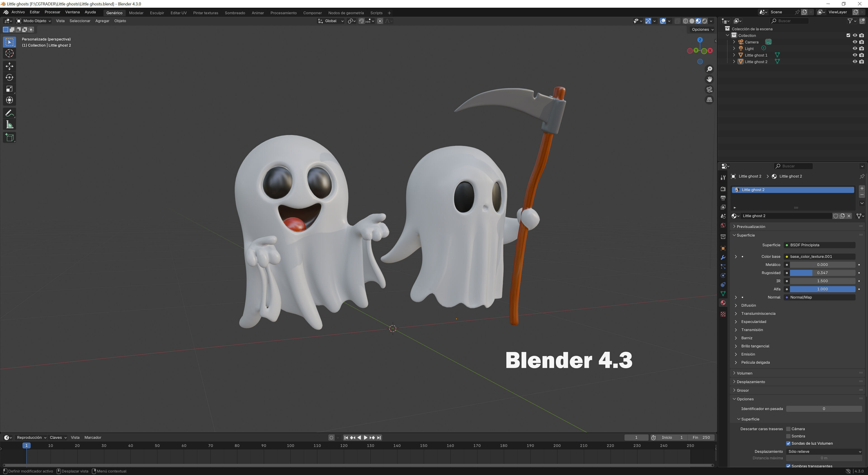Open the Object properties tab

pos(723,248)
